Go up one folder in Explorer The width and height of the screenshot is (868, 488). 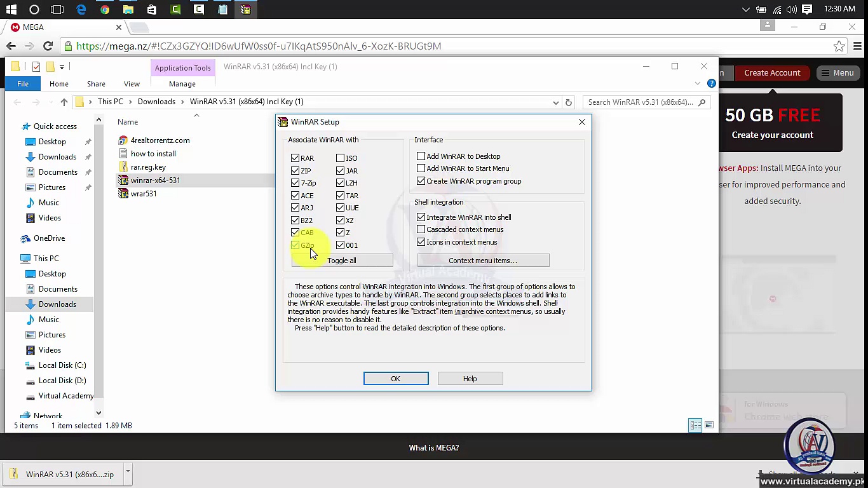(64, 102)
